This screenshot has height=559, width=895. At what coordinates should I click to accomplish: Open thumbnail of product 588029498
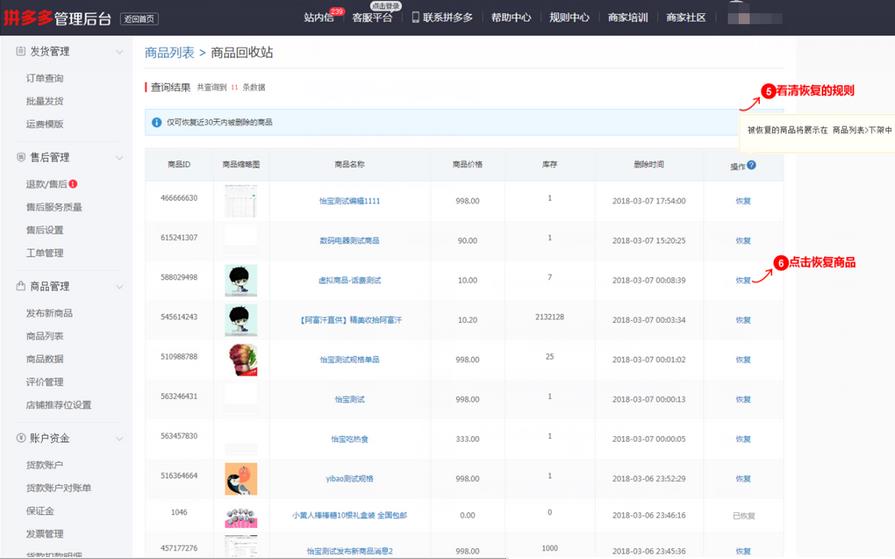(x=241, y=280)
